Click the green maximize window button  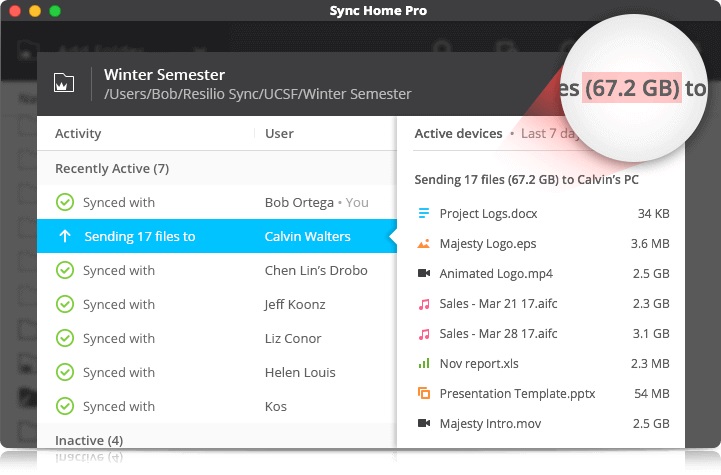[55, 11]
